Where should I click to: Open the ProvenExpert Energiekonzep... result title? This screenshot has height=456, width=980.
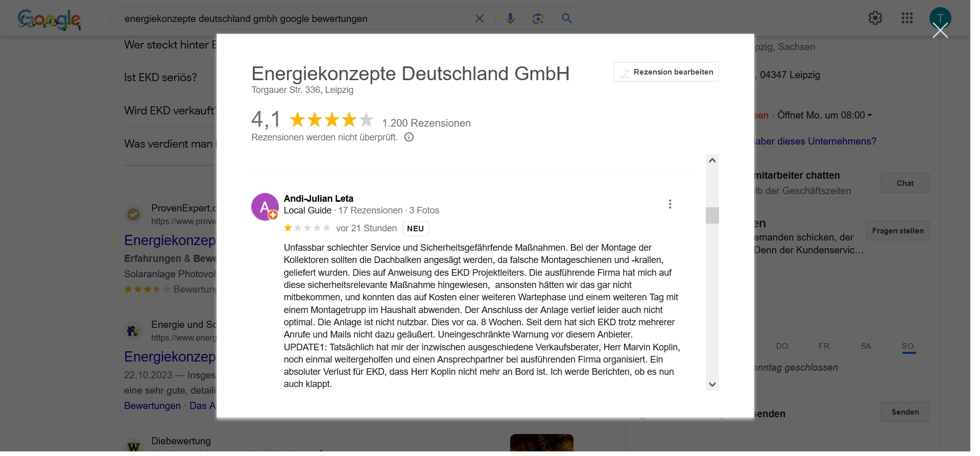click(170, 240)
